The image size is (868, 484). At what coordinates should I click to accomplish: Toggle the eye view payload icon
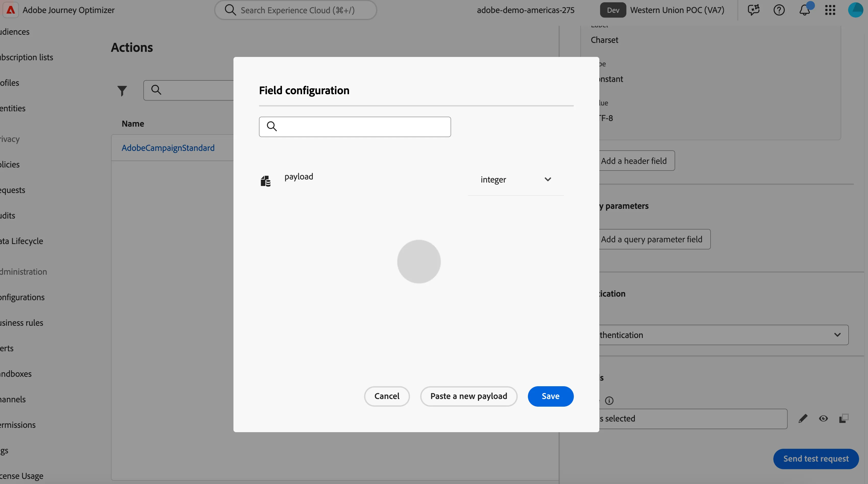tap(823, 419)
